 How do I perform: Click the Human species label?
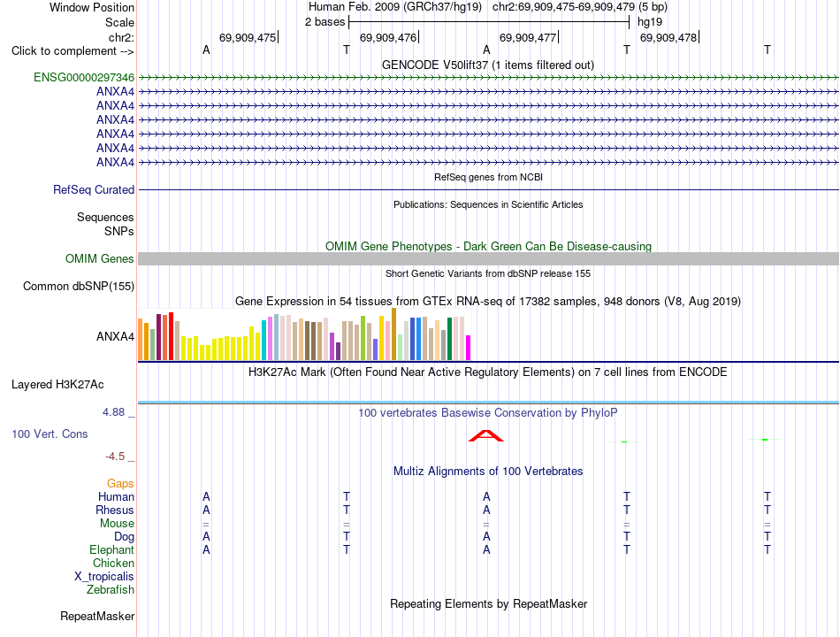pyautogui.click(x=116, y=496)
